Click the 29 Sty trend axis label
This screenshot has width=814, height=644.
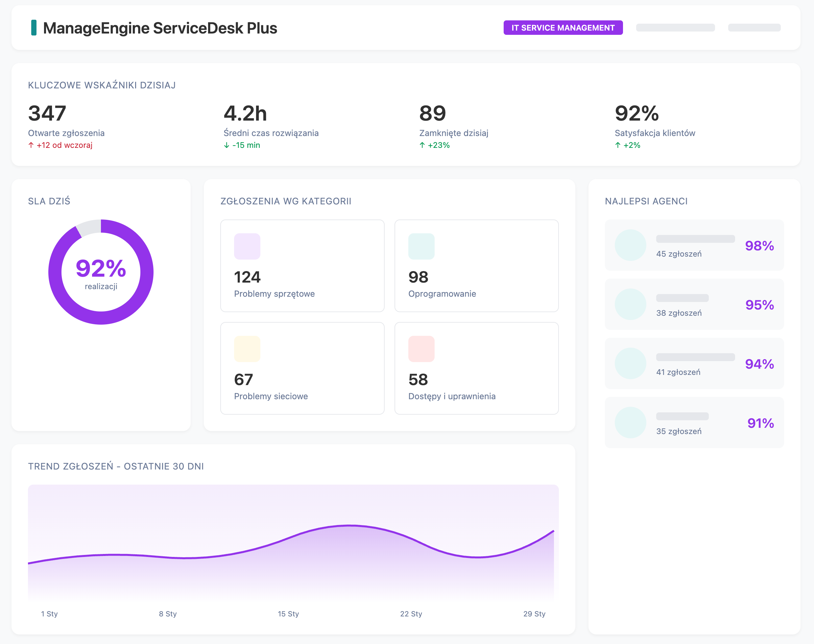pyautogui.click(x=534, y=614)
